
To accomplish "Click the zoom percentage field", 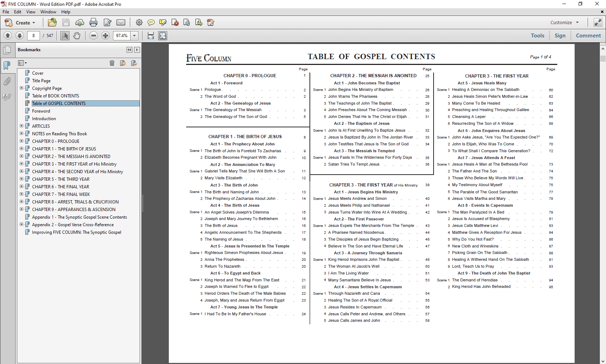I will tap(122, 35).
